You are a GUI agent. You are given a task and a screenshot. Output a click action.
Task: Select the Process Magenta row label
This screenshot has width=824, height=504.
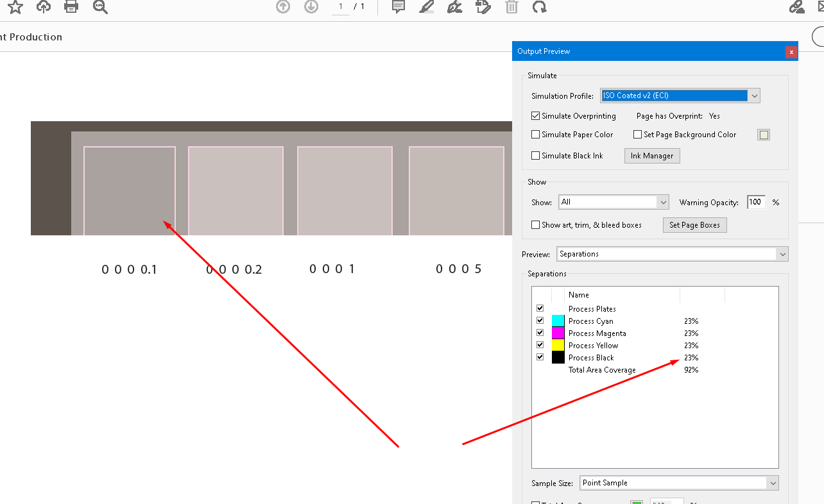coord(597,333)
